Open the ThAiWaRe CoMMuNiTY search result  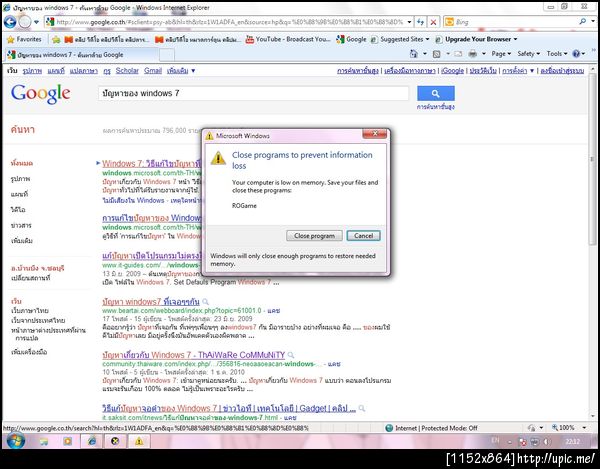[194, 355]
